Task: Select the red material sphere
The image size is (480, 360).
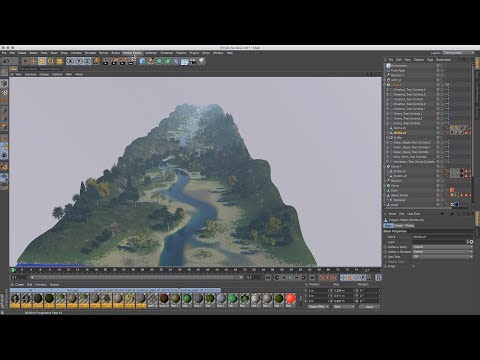Action: [291, 298]
